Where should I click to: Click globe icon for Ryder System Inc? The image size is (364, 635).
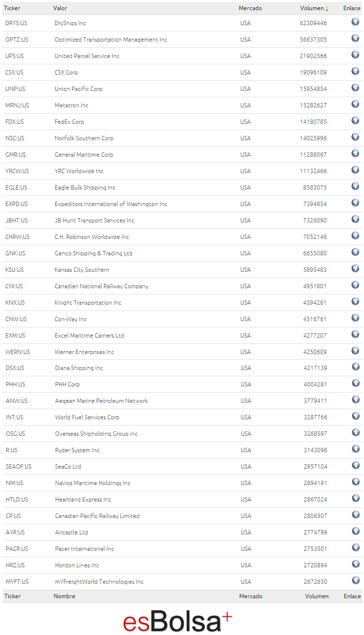(x=356, y=449)
